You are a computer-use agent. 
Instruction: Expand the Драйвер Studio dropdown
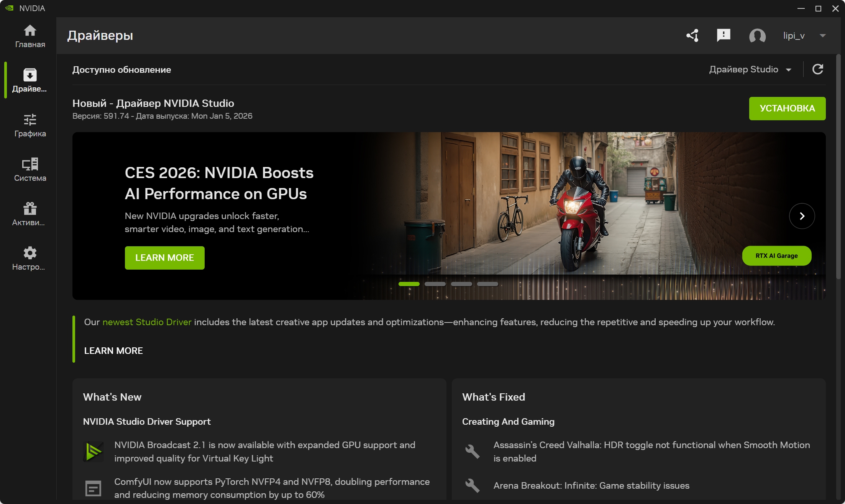click(x=750, y=69)
